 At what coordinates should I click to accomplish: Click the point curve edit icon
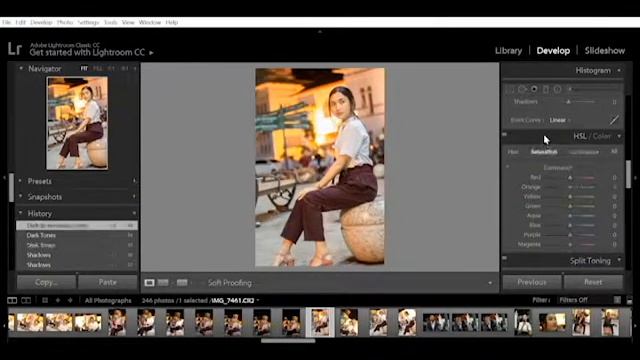[x=614, y=120]
